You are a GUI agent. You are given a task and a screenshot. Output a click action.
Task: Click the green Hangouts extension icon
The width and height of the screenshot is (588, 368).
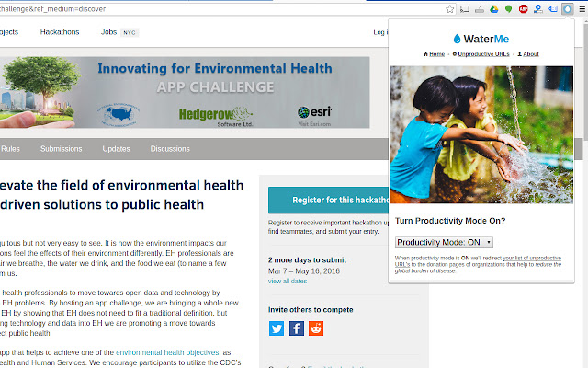click(508, 9)
